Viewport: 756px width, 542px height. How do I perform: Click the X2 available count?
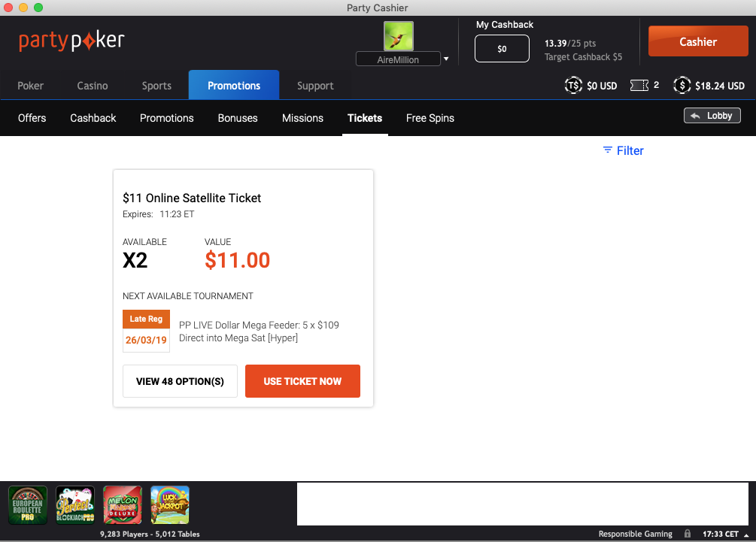pos(135,260)
